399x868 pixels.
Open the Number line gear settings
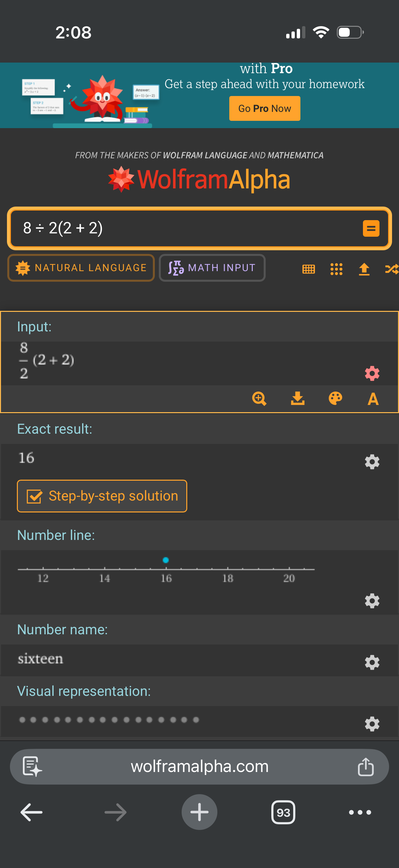pyautogui.click(x=372, y=601)
